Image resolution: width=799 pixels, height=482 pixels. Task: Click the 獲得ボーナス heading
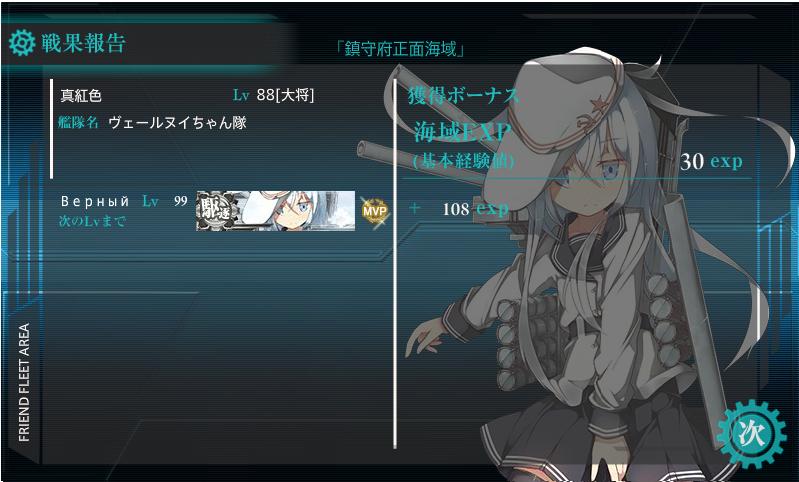(464, 96)
